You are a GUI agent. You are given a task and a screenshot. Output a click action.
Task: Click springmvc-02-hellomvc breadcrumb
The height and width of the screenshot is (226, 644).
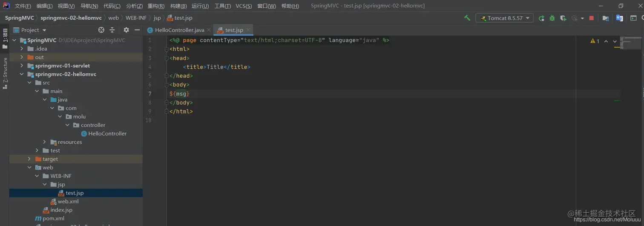[71, 18]
